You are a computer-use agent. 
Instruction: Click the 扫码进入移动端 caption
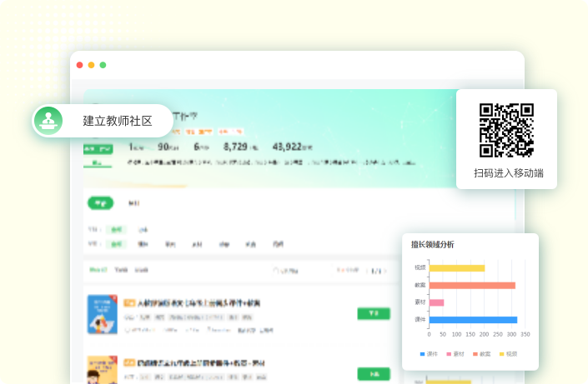point(509,173)
